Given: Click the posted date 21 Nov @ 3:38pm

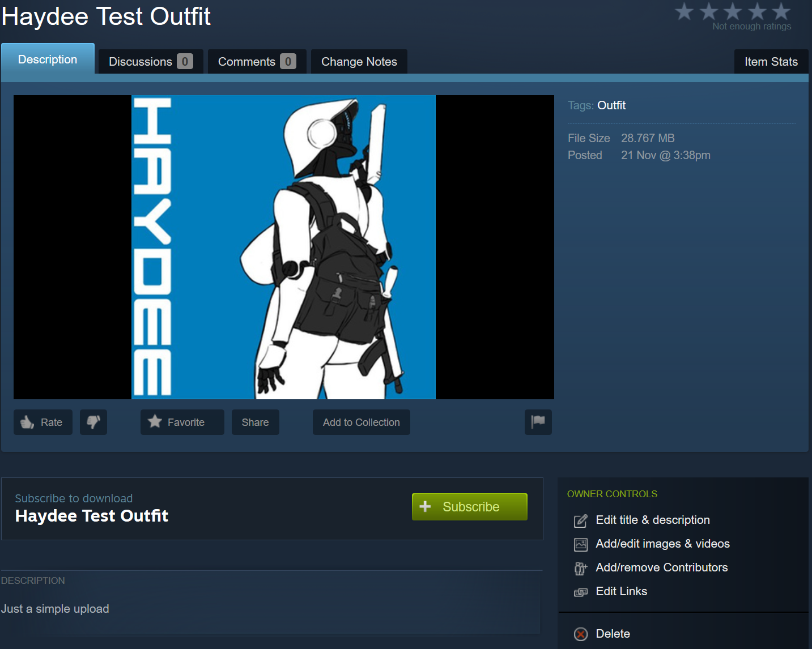Looking at the screenshot, I should tap(666, 155).
